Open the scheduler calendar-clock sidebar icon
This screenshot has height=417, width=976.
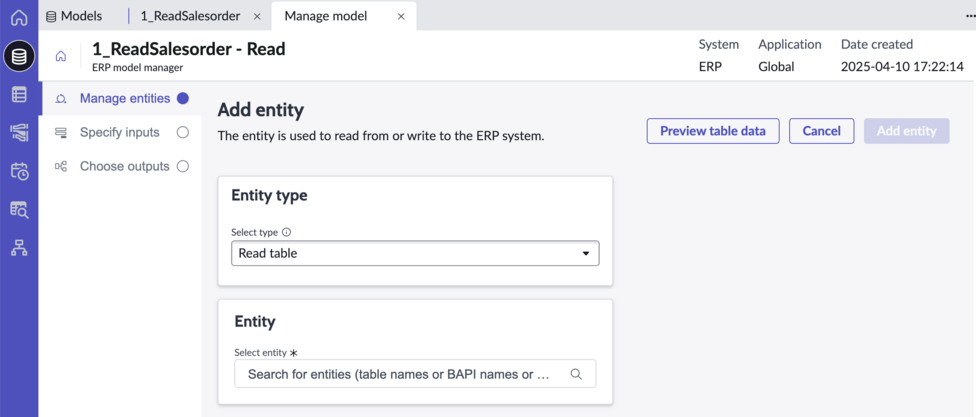(19, 171)
